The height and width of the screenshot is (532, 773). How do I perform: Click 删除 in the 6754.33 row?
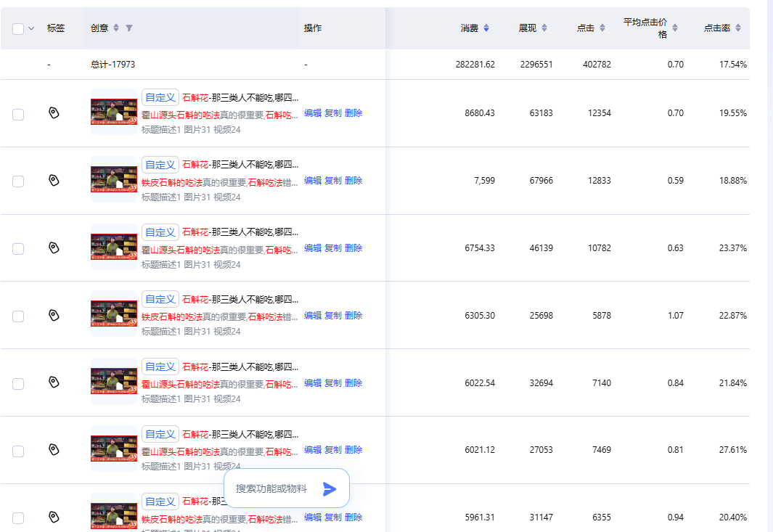353,247
